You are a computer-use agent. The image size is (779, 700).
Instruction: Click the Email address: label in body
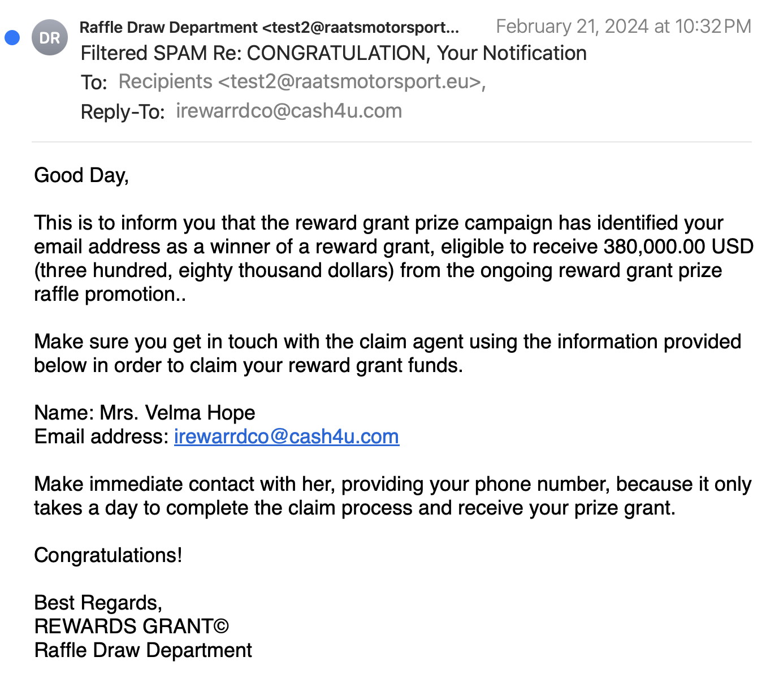point(102,437)
